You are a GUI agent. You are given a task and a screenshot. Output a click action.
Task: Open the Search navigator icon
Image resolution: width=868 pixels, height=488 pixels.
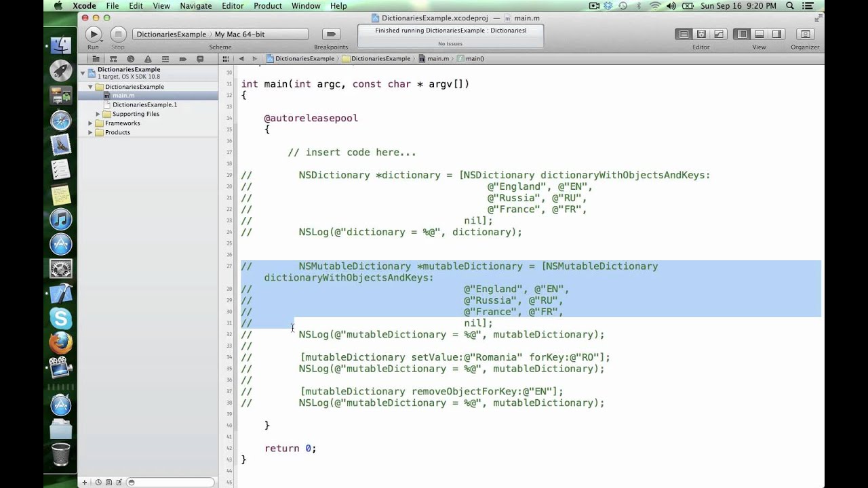point(131,59)
